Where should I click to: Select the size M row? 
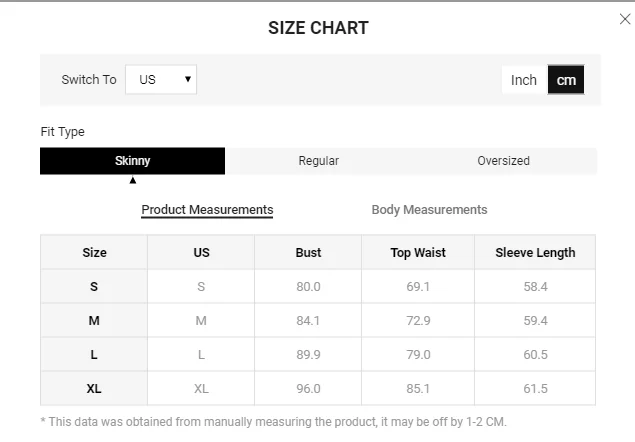(94, 321)
